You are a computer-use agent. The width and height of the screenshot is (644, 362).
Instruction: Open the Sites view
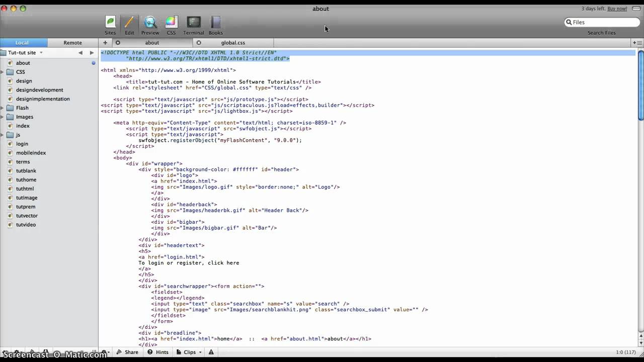click(x=110, y=25)
